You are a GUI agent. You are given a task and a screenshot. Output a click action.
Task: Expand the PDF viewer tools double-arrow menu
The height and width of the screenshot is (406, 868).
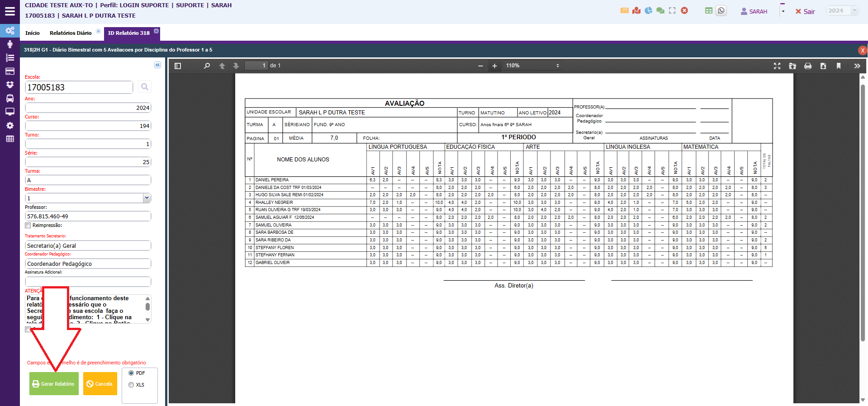[x=857, y=66]
